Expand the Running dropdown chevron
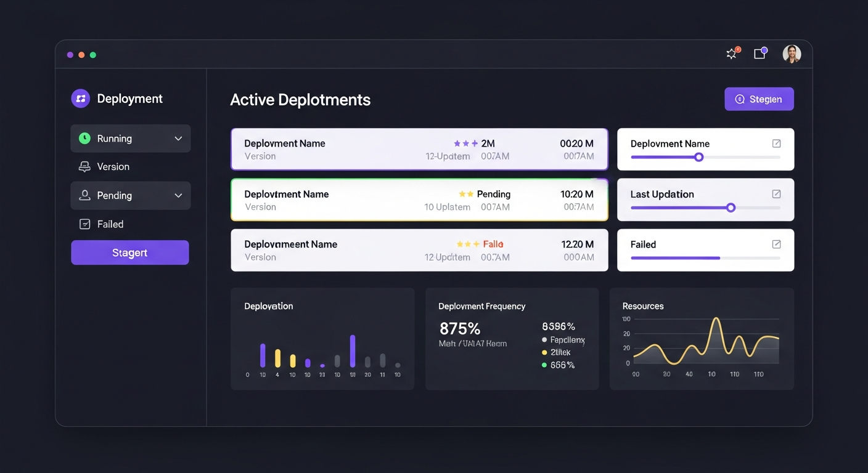Viewport: 868px width, 473px height. coord(178,139)
